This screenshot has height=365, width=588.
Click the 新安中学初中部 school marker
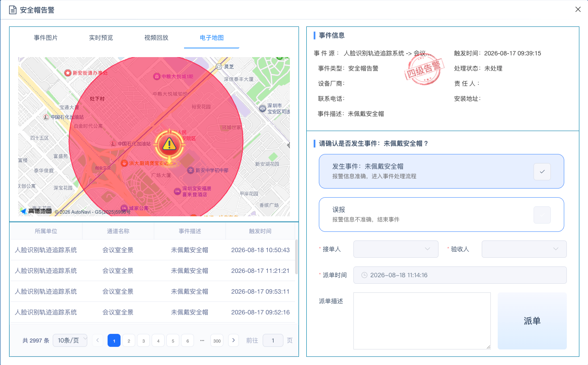[191, 170]
